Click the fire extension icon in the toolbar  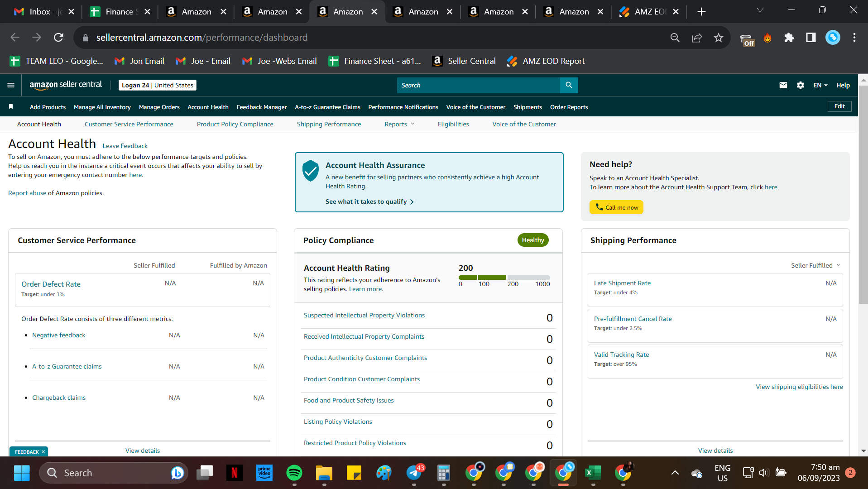(767, 38)
